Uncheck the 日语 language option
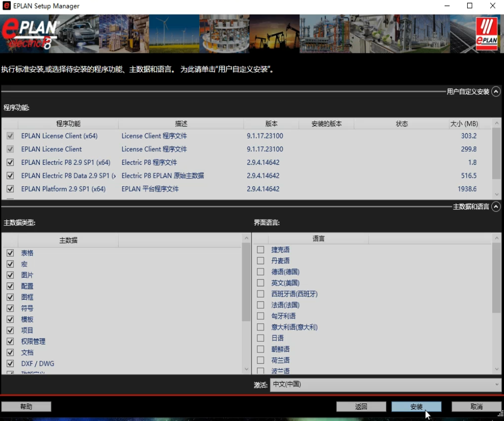Viewport: 504px width, 421px height. 261,338
